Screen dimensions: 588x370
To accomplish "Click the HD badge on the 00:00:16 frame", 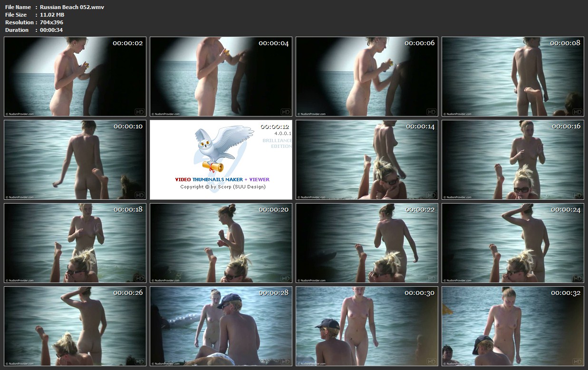I will [577, 195].
